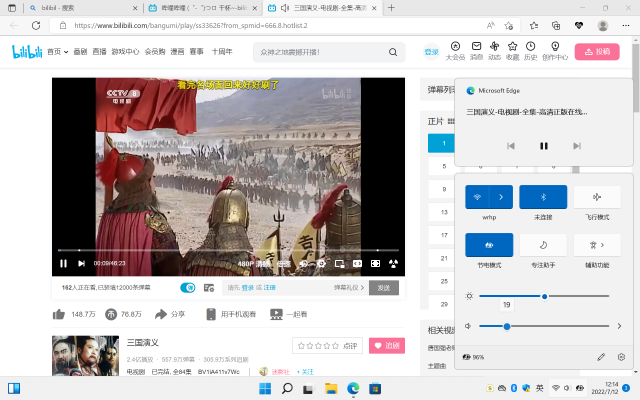Viewport: 640px width, 400px height.
Task: Pause the video with the player pause button
Action: (63, 264)
